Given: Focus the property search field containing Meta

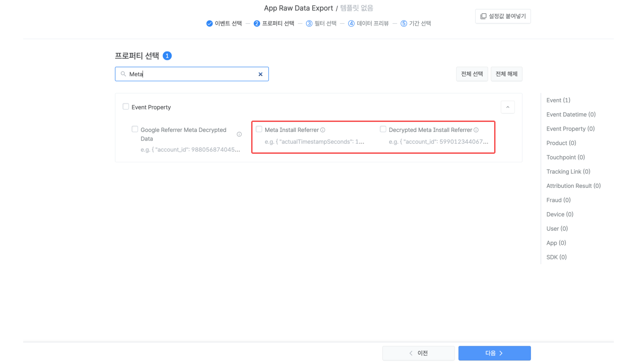Looking at the screenshot, I should 192,74.
